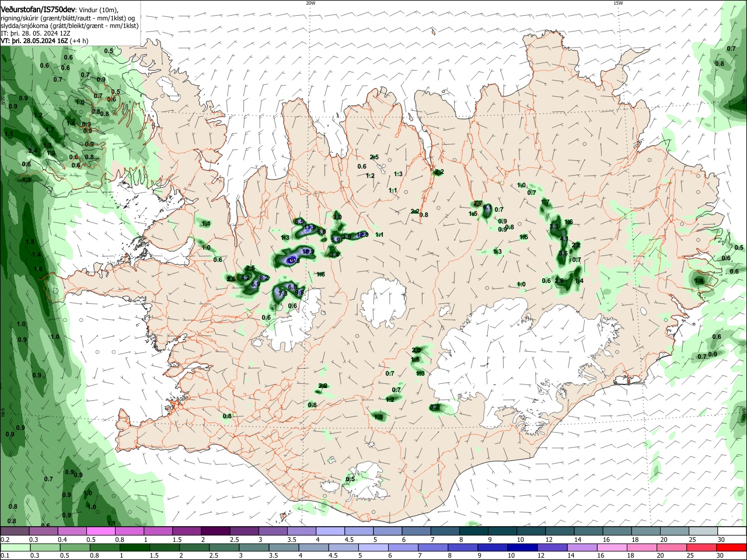The width and height of the screenshot is (747, 560).
Task: Click the light lavender 4–4.5 swatch in upper legend
Action: click(330, 531)
